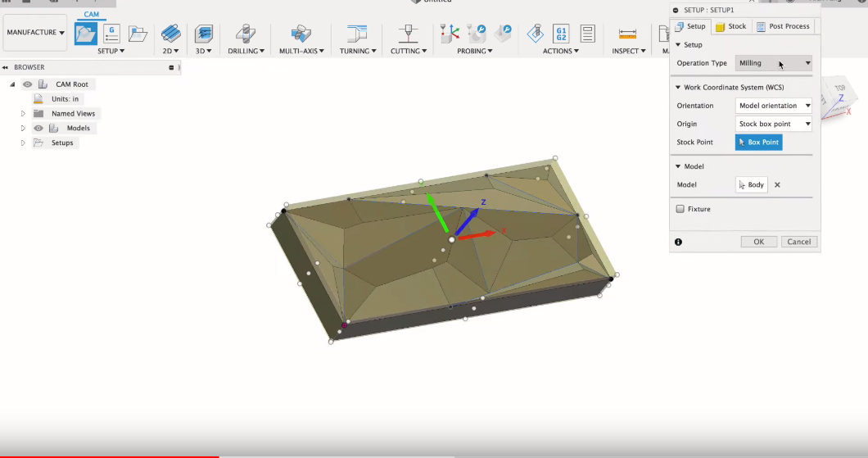Open the Orientation dropdown

773,106
